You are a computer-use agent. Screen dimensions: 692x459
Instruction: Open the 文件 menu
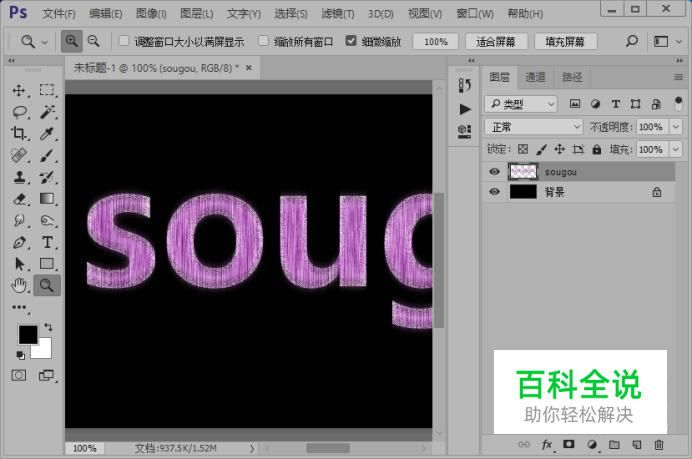coord(59,14)
